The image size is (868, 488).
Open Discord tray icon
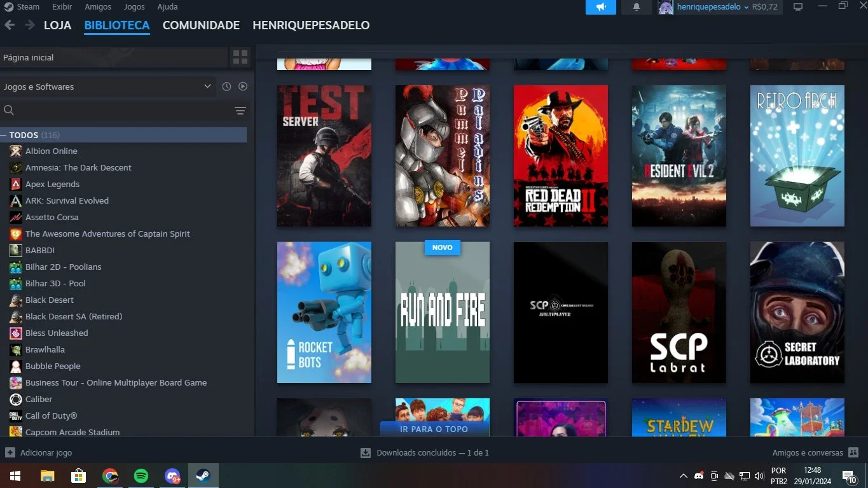[699, 476]
